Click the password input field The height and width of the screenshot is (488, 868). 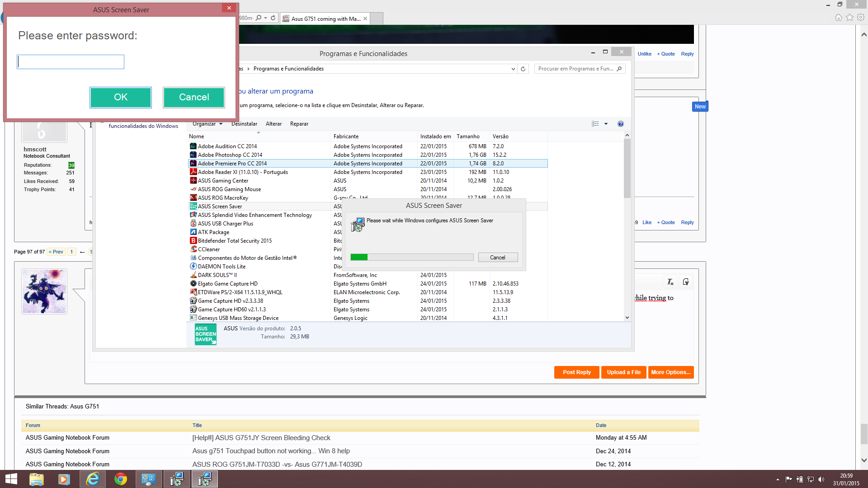(71, 62)
